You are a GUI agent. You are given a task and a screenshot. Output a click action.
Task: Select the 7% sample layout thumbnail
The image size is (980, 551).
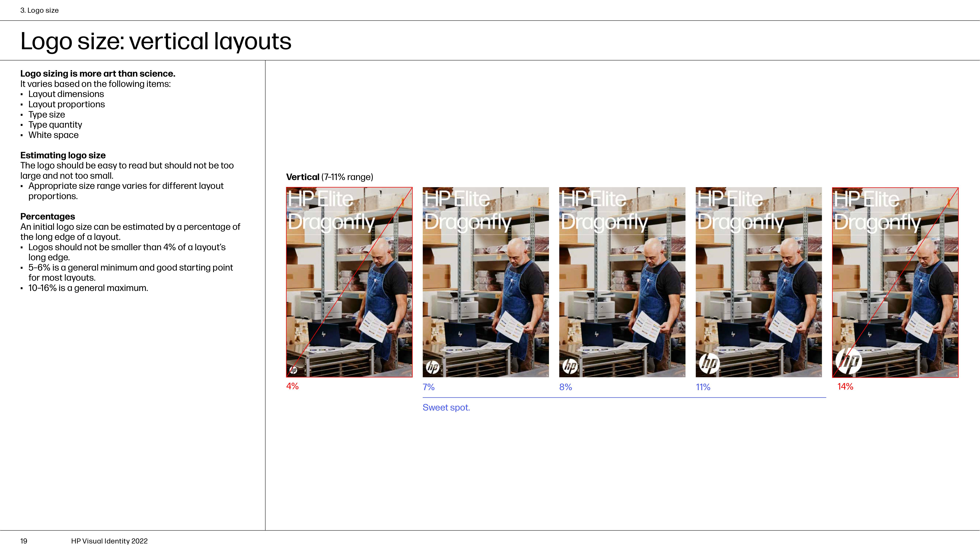tap(486, 282)
